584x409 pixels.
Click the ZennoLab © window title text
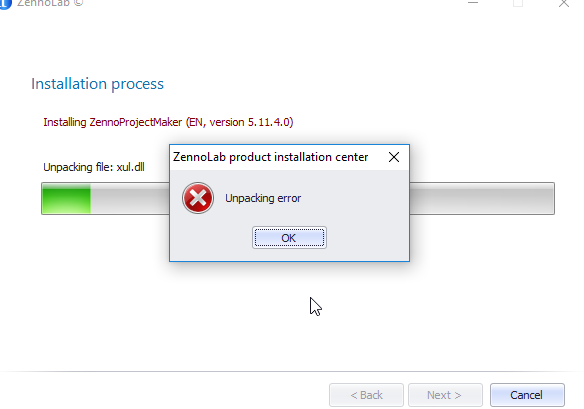click(50, 3)
